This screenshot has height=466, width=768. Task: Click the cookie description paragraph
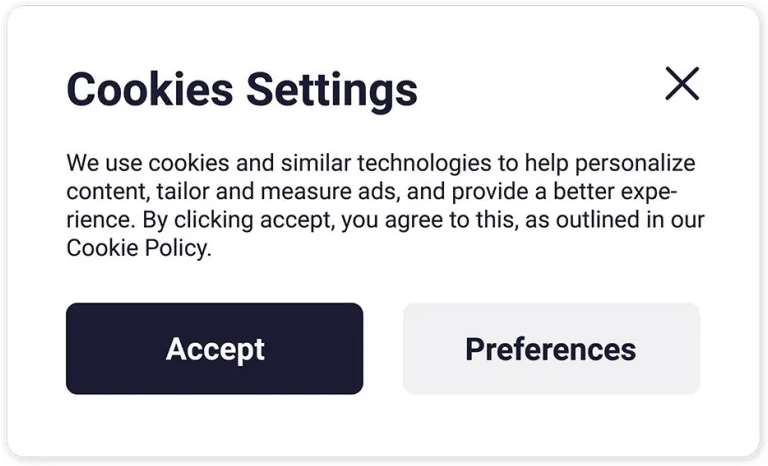[380, 206]
